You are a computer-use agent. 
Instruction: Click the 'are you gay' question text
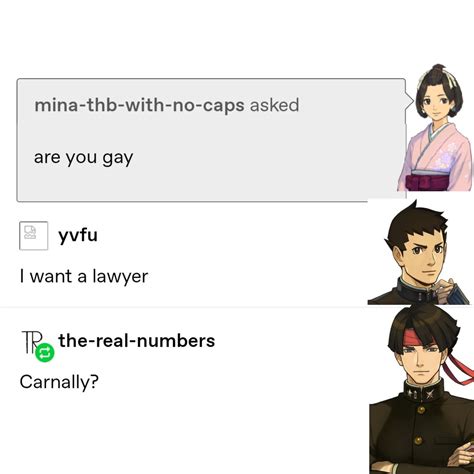pyautogui.click(x=83, y=158)
